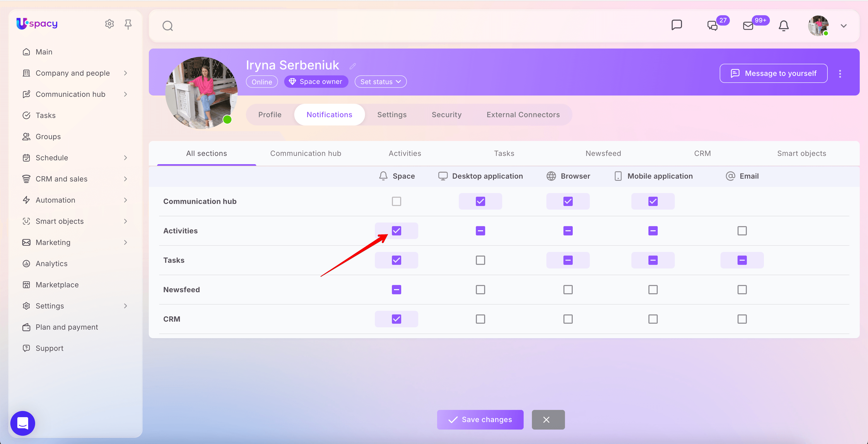Viewport: 868px width, 444px height.
Task: Uncheck the CRM Space checkbox
Action: 396,319
